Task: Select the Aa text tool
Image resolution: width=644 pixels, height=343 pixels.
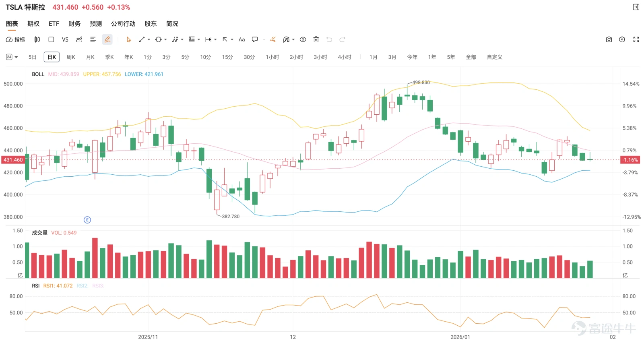Action: [242, 39]
